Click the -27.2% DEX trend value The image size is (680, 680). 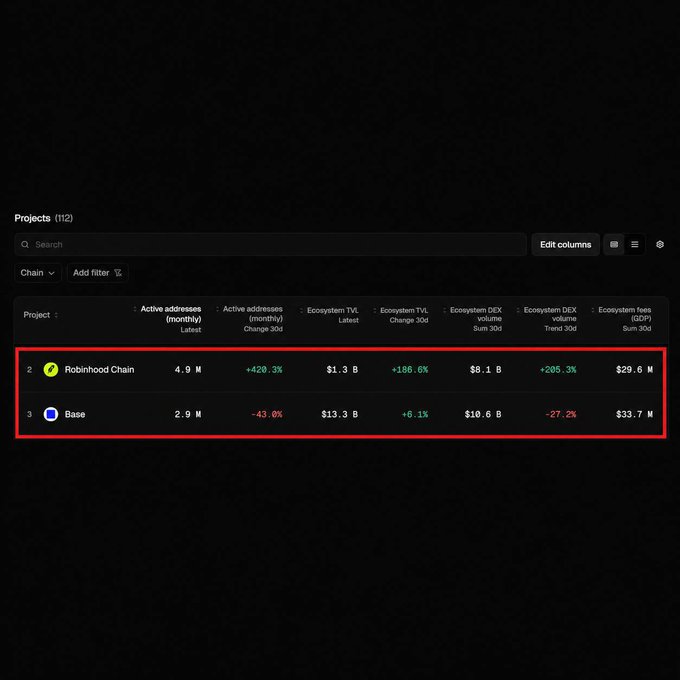point(561,414)
